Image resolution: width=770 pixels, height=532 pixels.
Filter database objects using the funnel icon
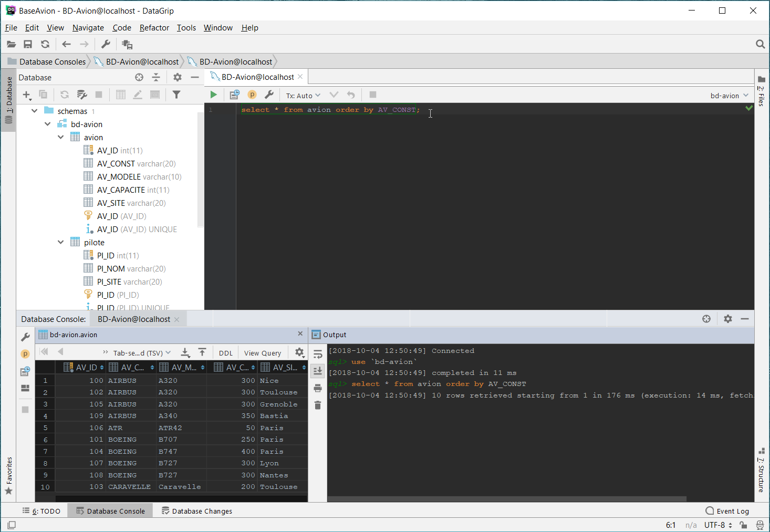tap(176, 95)
